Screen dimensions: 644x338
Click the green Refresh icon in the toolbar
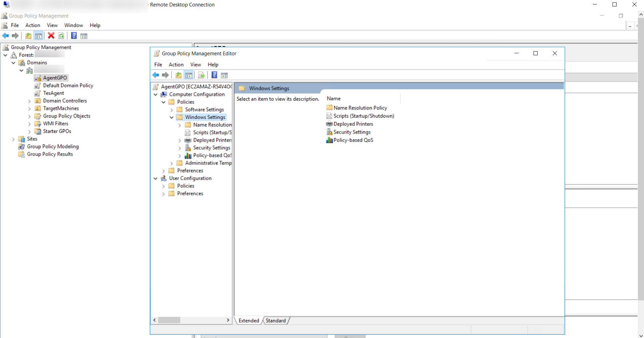point(61,36)
